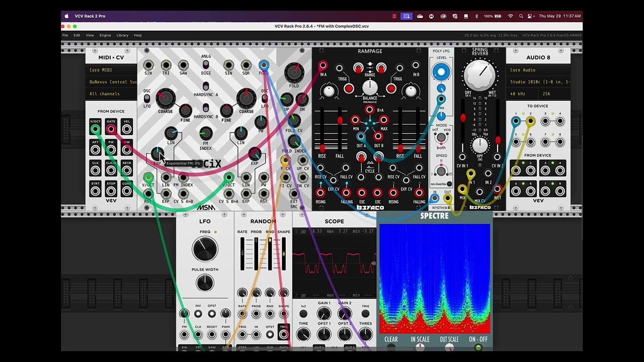
Task: Click Rampage IN A input jack
Action: pyautogui.click(x=323, y=66)
